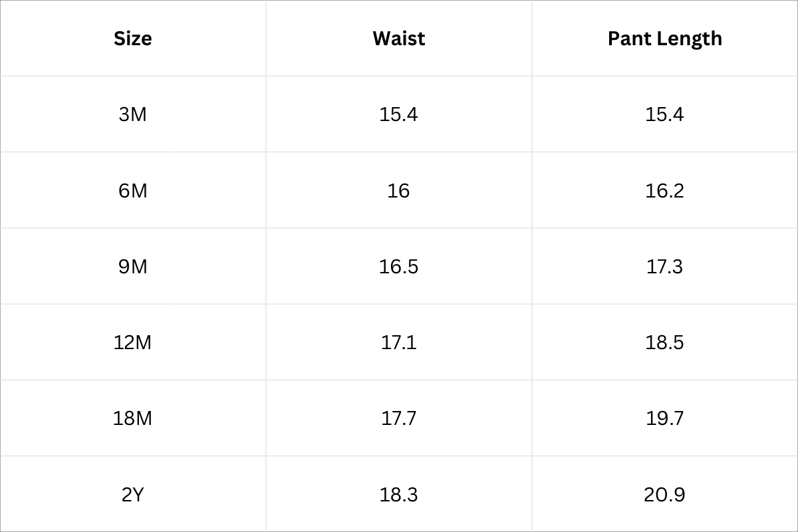Click waist value 16.5

pos(398,267)
